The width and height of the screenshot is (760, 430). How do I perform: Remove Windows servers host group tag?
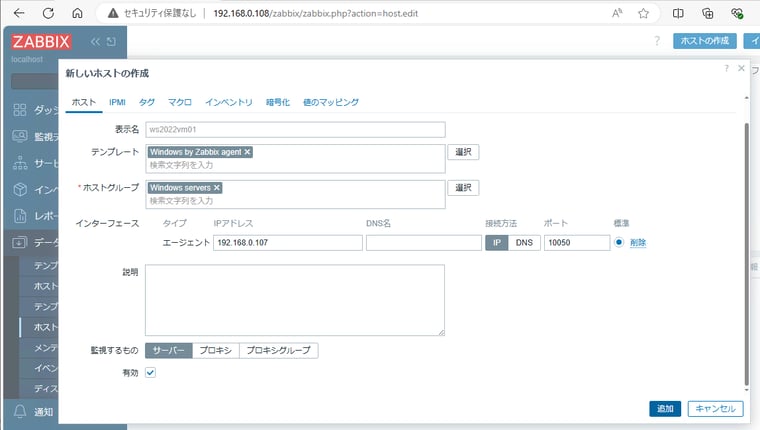click(217, 188)
